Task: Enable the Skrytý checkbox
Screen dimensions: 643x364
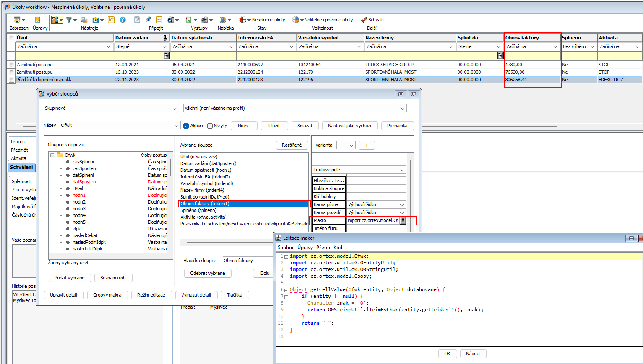Action: click(x=210, y=126)
